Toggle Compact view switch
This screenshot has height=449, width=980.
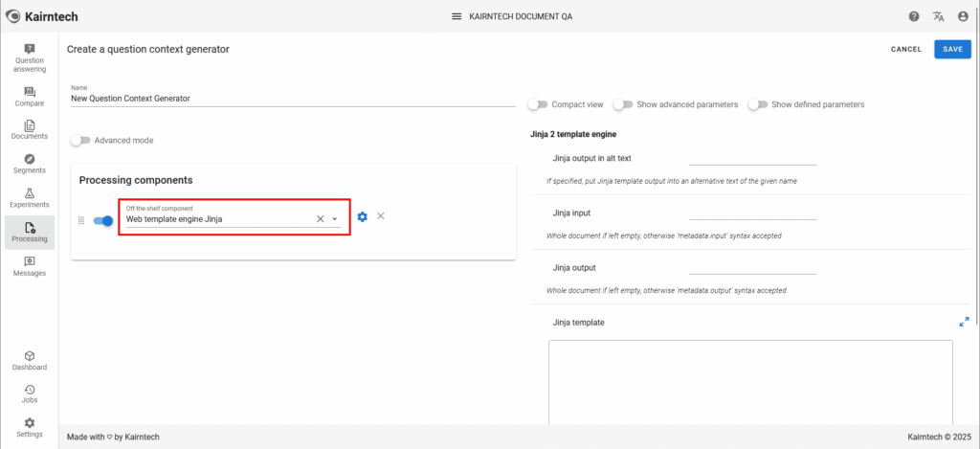tap(538, 104)
